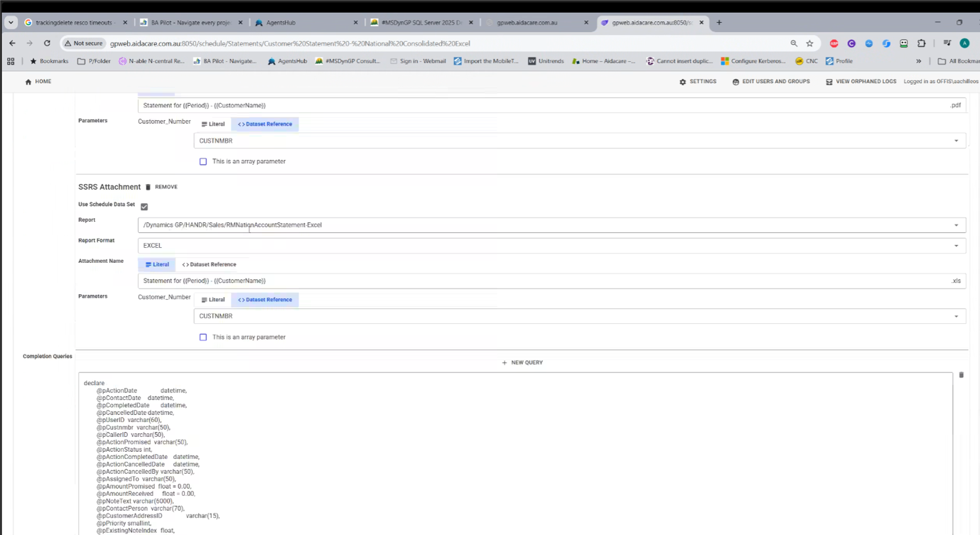Add a NEW QUERY
980x535 pixels.
pos(522,362)
